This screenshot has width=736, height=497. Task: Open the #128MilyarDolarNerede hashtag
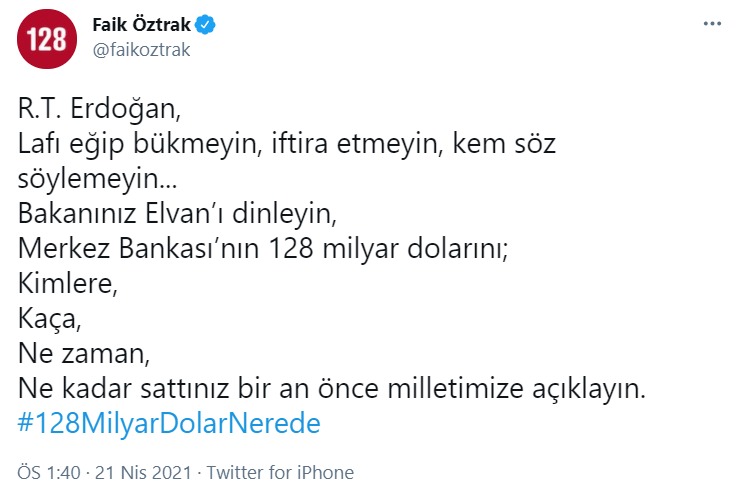point(169,423)
